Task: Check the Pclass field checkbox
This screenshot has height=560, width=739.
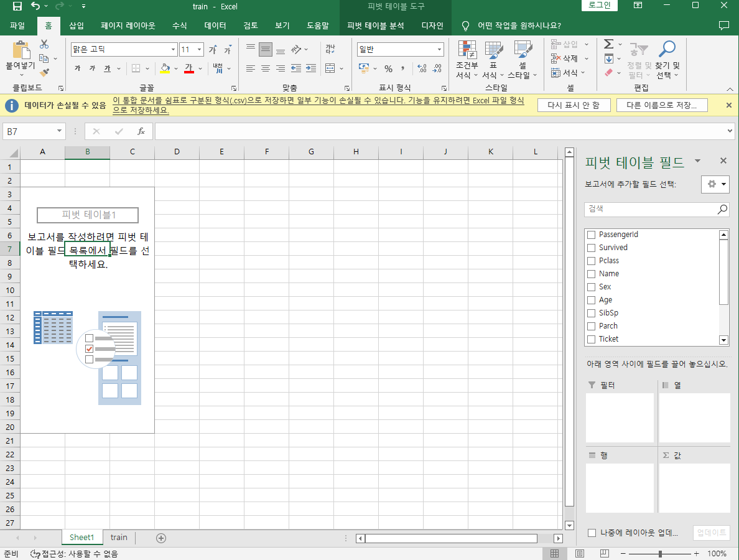Action: click(x=591, y=261)
